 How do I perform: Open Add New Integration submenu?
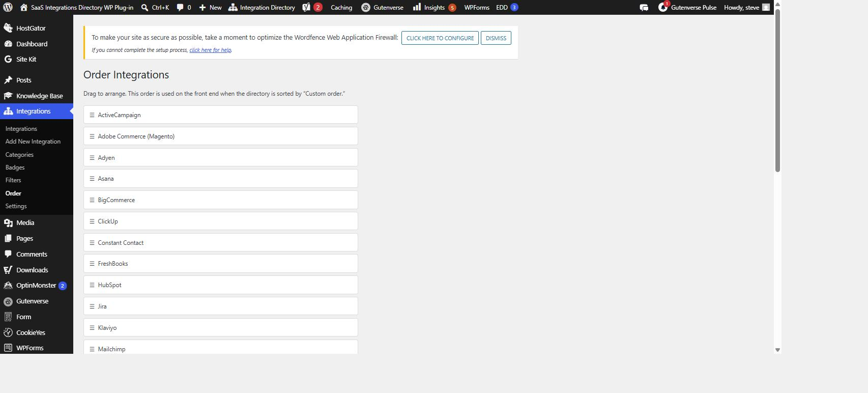click(x=33, y=142)
